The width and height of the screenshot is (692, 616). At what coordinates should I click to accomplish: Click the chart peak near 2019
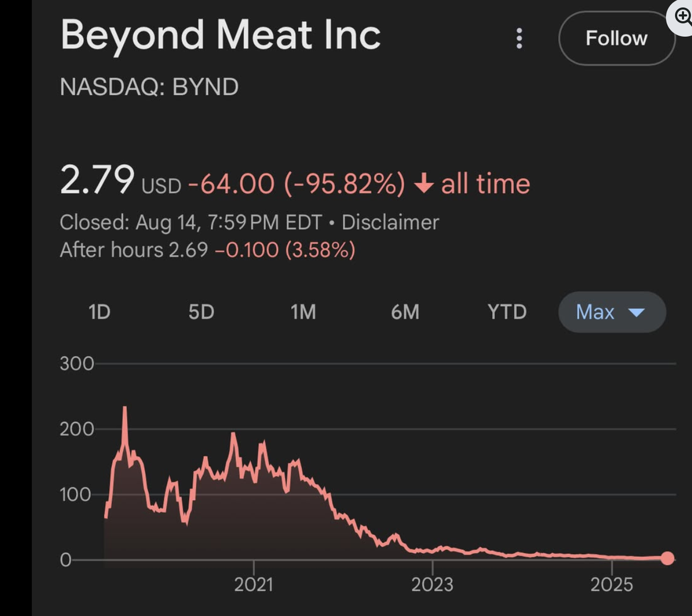point(125,409)
